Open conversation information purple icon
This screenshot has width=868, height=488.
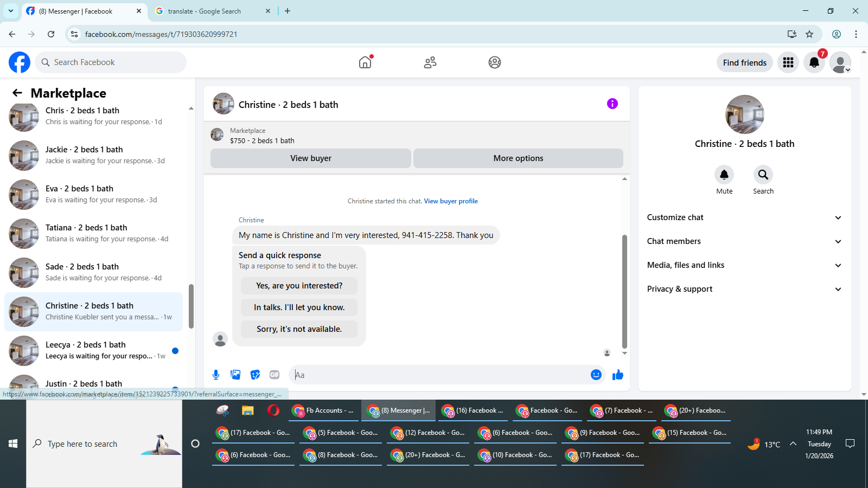click(x=612, y=104)
